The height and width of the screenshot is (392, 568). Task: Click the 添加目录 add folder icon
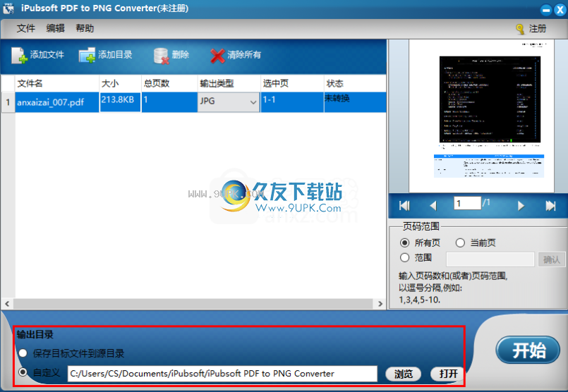click(x=87, y=56)
